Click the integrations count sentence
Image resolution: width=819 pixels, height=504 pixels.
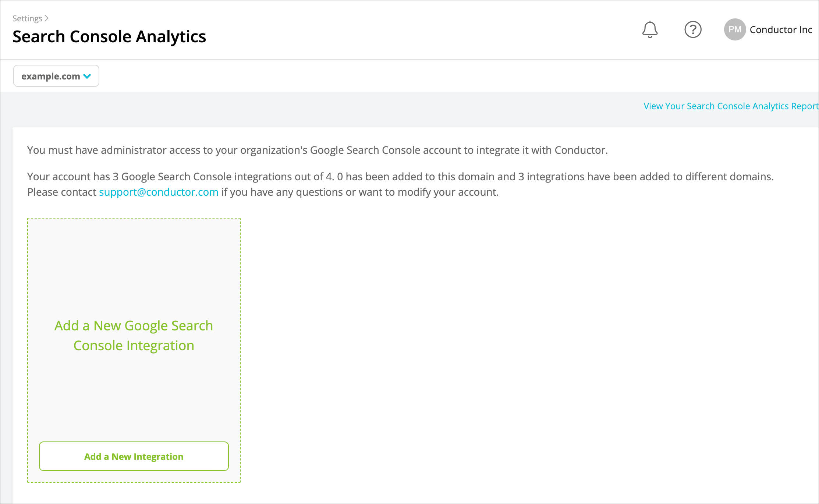click(x=400, y=177)
